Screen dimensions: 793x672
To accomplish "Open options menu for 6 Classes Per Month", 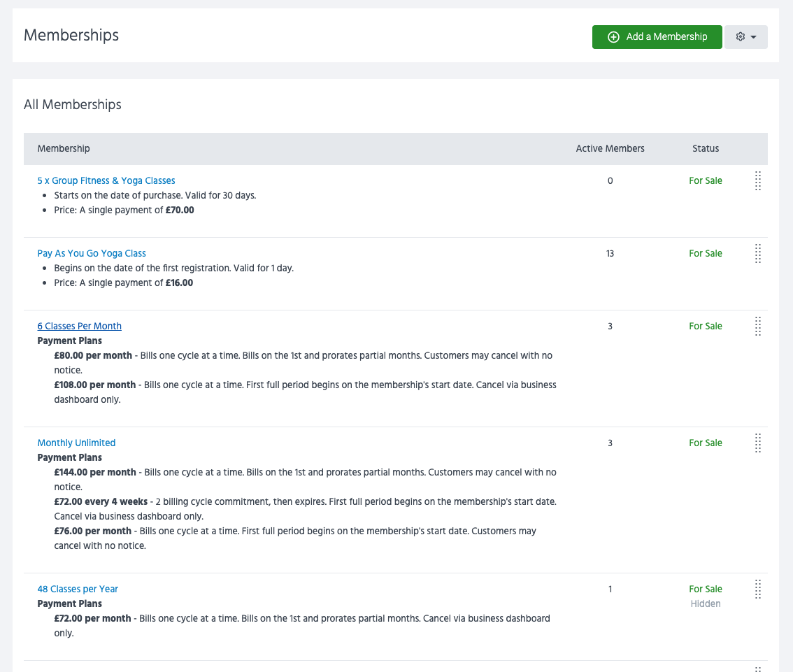I will coord(758,326).
